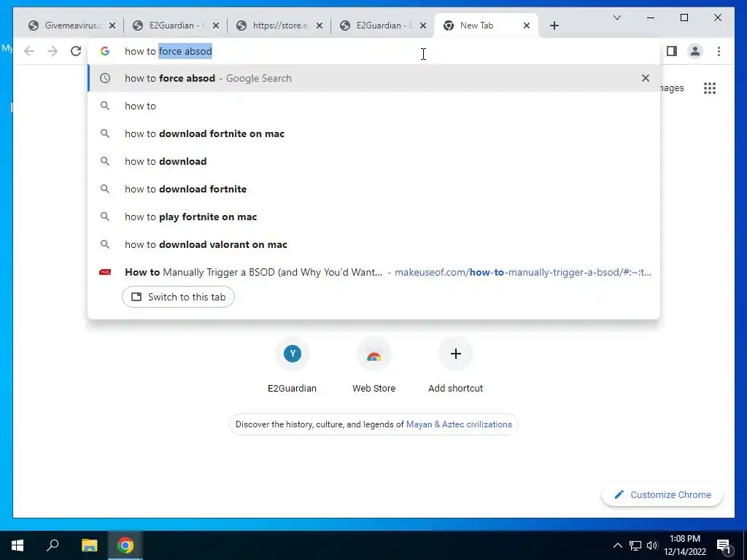
Task: Open the tab search chevron
Action: (617, 17)
